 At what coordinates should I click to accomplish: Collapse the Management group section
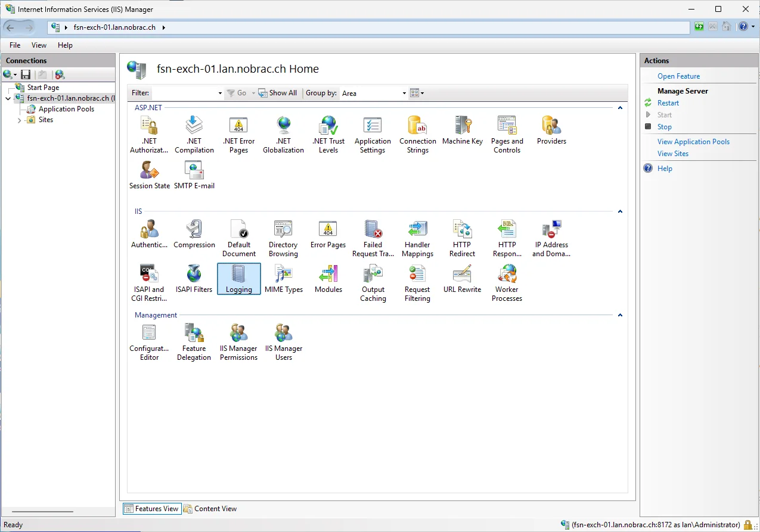pyautogui.click(x=620, y=315)
